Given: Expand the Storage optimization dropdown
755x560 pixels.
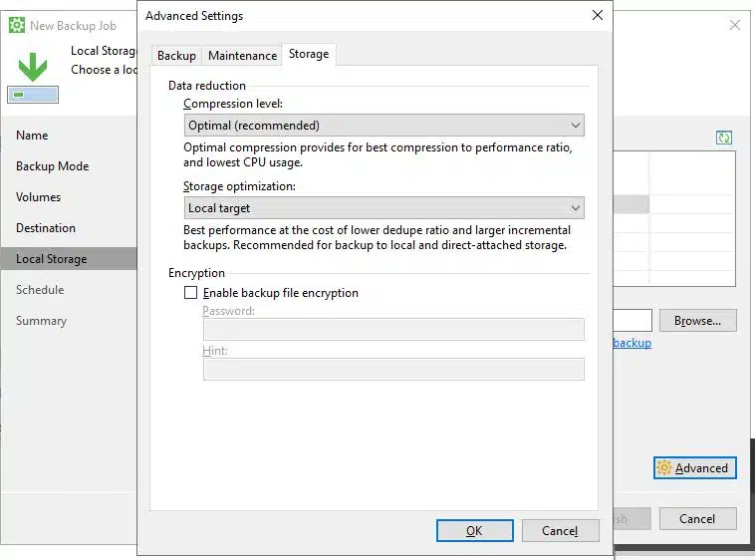Looking at the screenshot, I should pyautogui.click(x=384, y=208).
